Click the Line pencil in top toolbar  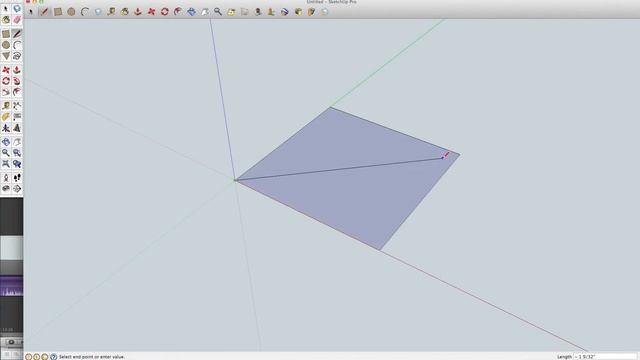[x=44, y=12]
